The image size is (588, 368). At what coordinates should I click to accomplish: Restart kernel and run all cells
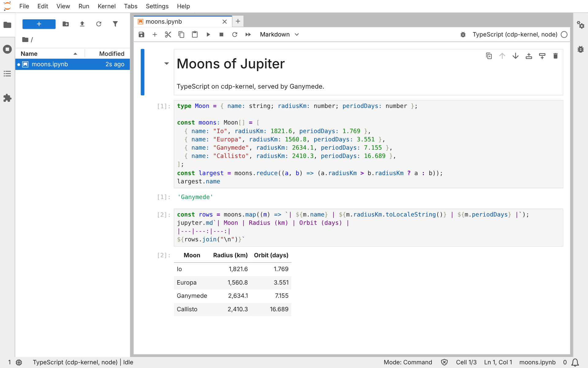click(248, 35)
